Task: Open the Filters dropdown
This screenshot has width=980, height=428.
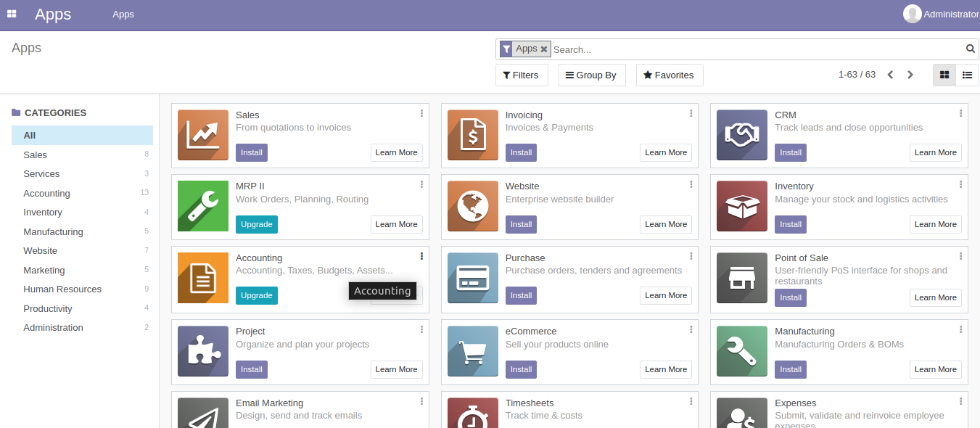Action: [522, 75]
